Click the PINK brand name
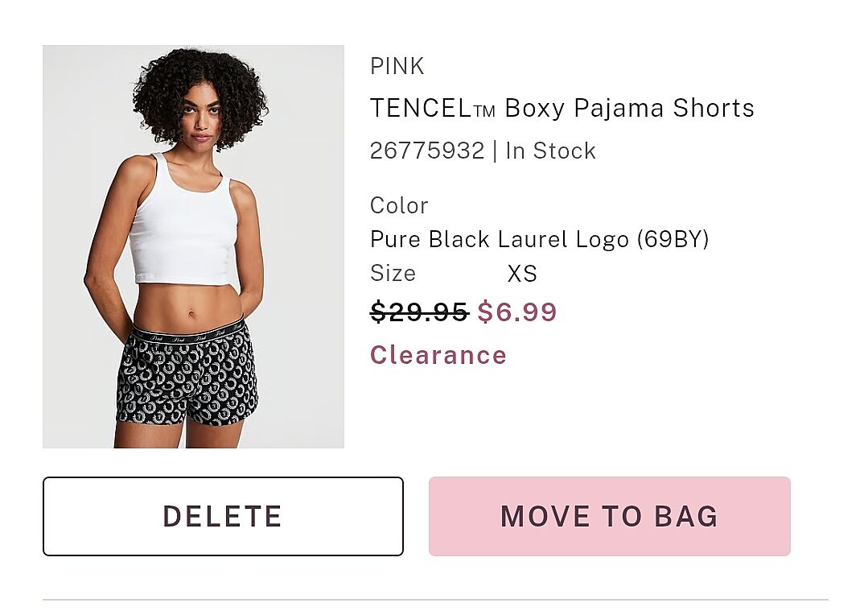The image size is (868, 611). pos(397,66)
